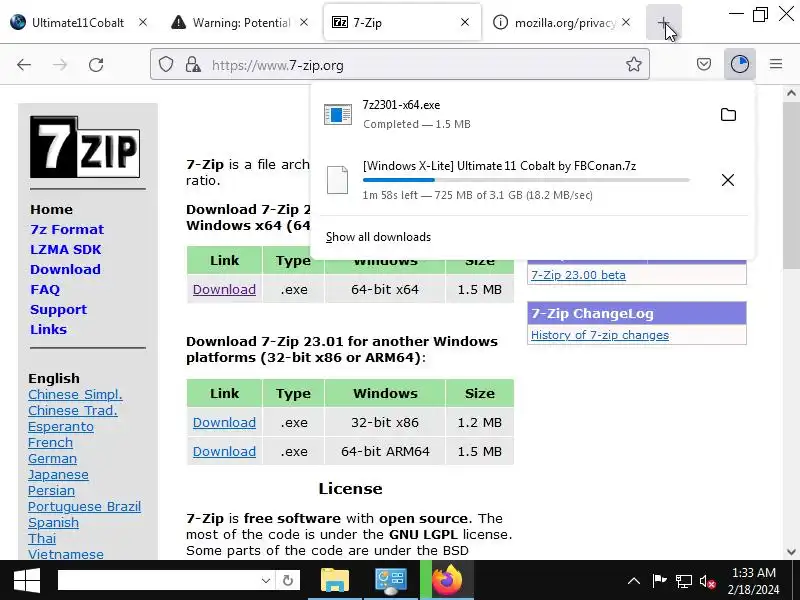Switch language to Chinese Trad.
Image resolution: width=800 pixels, height=600 pixels.
click(x=72, y=411)
